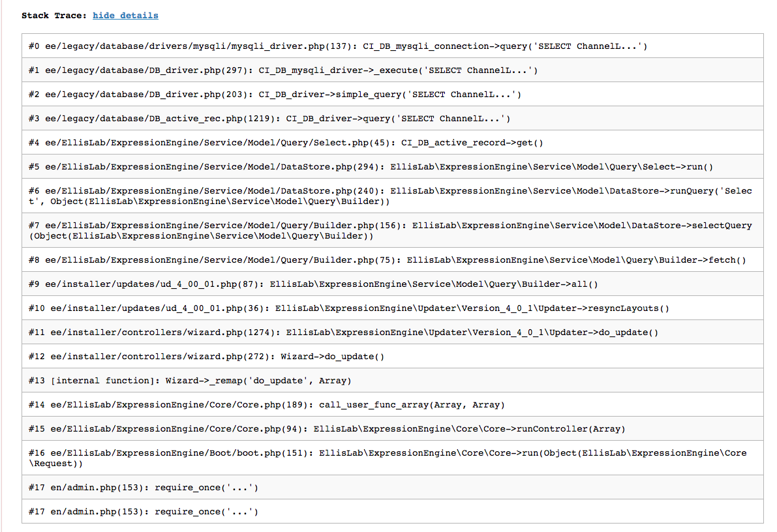The image size is (777, 532).
Task: Select frame #2 DB_driver.php(203) simple_query row
Action: (275, 95)
